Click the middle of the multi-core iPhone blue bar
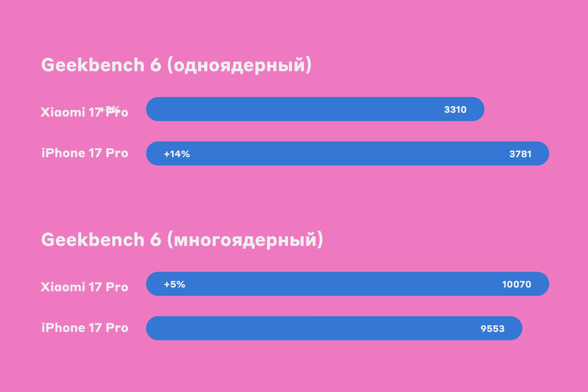Image resolution: width=588 pixels, height=392 pixels. [334, 328]
